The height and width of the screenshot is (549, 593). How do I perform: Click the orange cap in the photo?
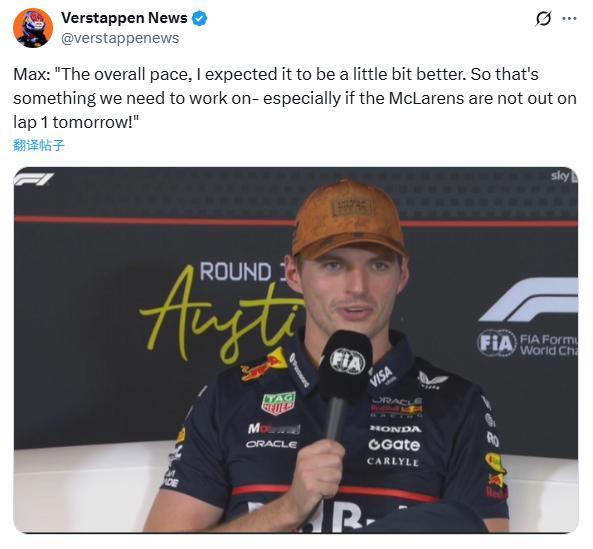348,220
